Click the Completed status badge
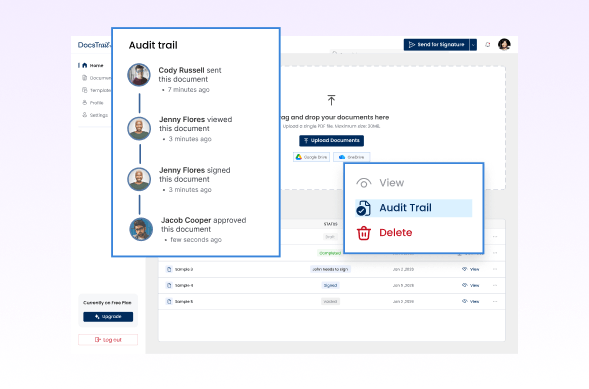Image resolution: width=589 pixels, height=389 pixels. click(x=330, y=253)
